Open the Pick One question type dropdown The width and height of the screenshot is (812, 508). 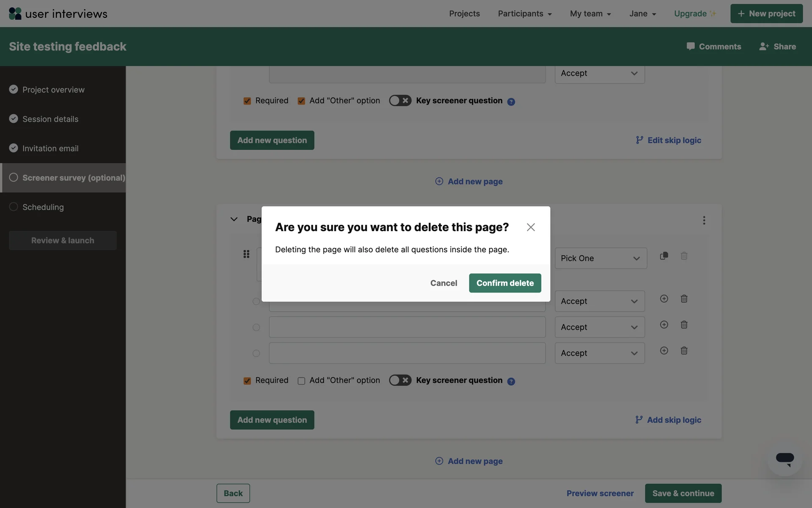601,258
